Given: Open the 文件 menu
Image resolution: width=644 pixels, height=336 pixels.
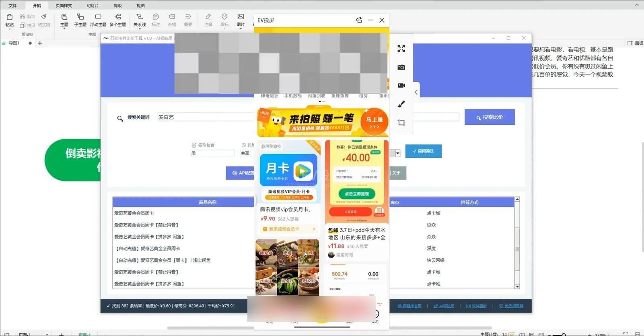Looking at the screenshot, I should pos(13,6).
